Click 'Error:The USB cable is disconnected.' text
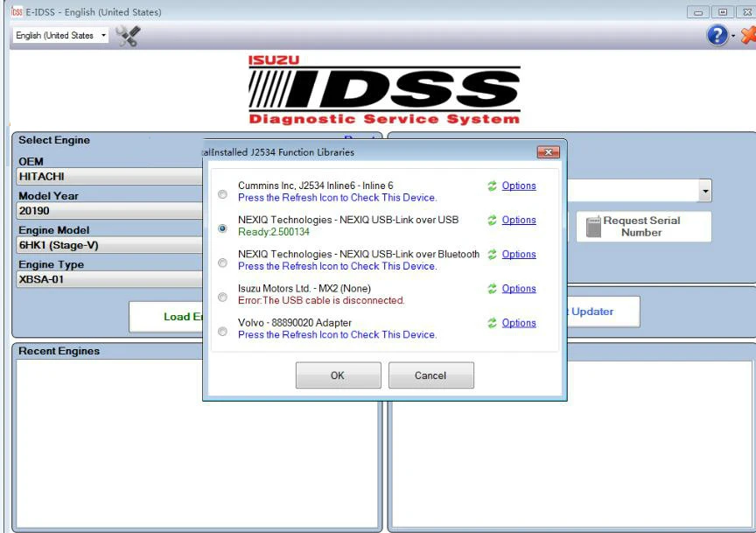Viewport: 756px width, 533px height. [x=321, y=300]
